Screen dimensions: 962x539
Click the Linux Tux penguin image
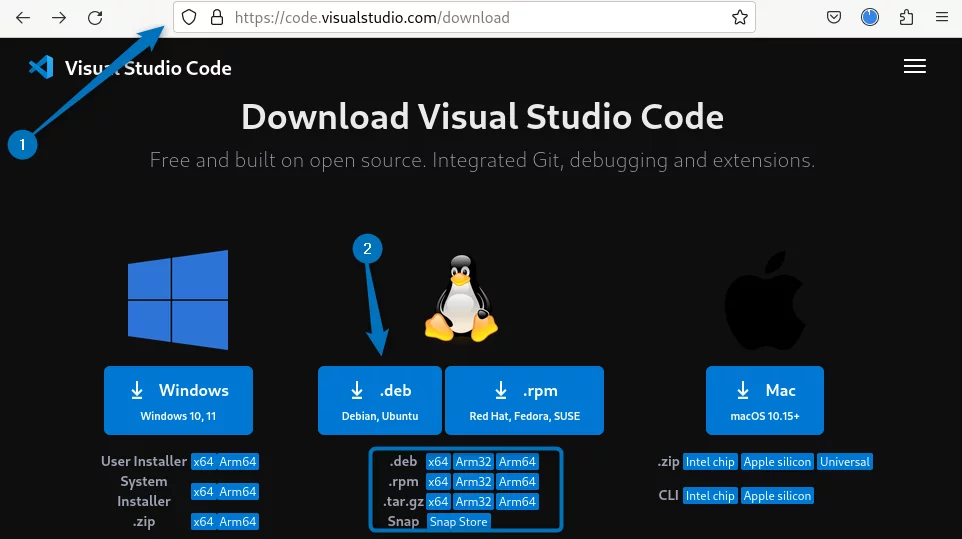(461, 298)
